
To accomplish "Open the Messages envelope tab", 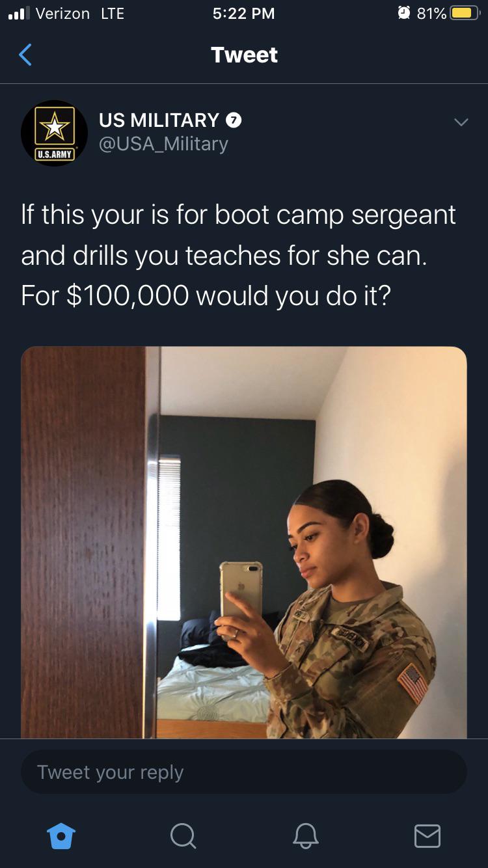I will 427,835.
